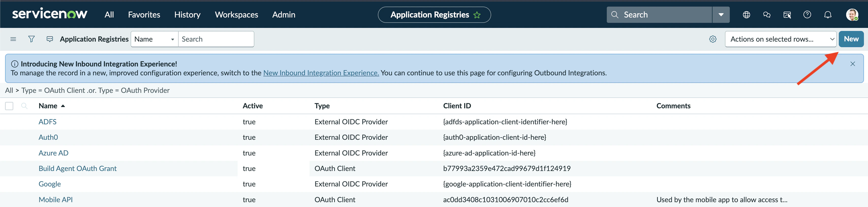This screenshot has height=207, width=868.
Task: Personalize list with gear icon
Action: pos(713,39)
